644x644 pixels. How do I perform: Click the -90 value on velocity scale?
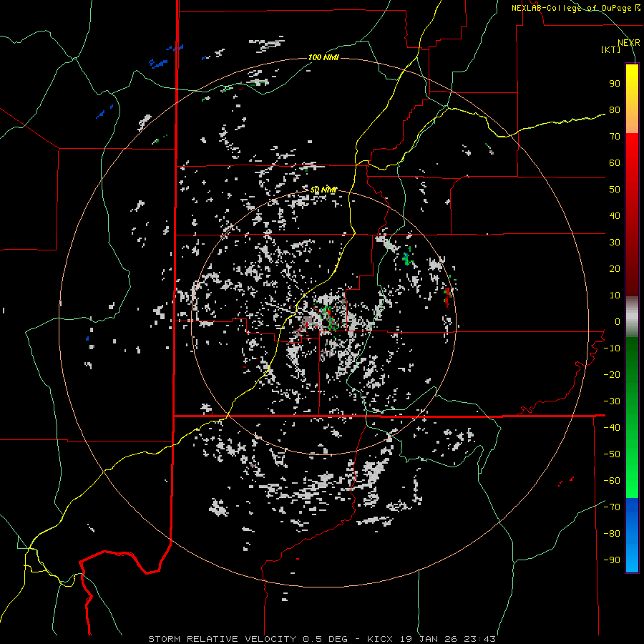(x=612, y=560)
